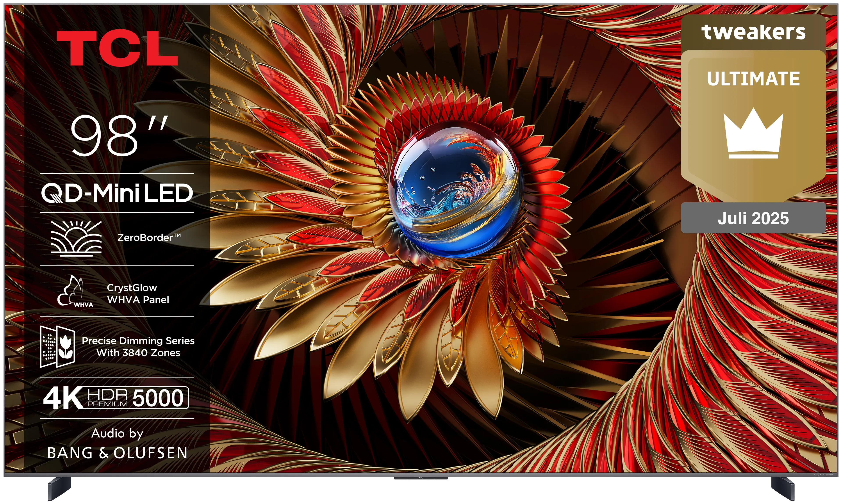
Task: Click the red TCL logo
Action: 117,48
